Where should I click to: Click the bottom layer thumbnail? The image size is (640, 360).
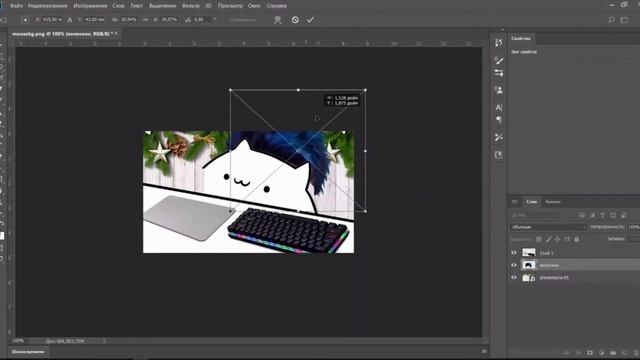(x=529, y=278)
